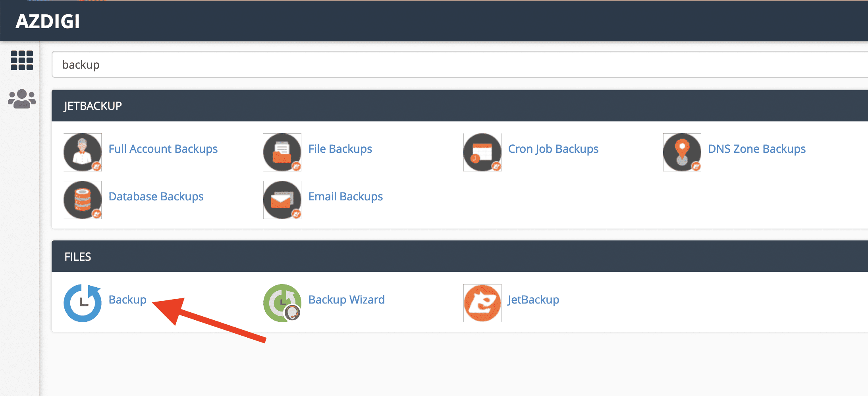Open User Manager icon in sidebar
The width and height of the screenshot is (868, 396).
[22, 99]
